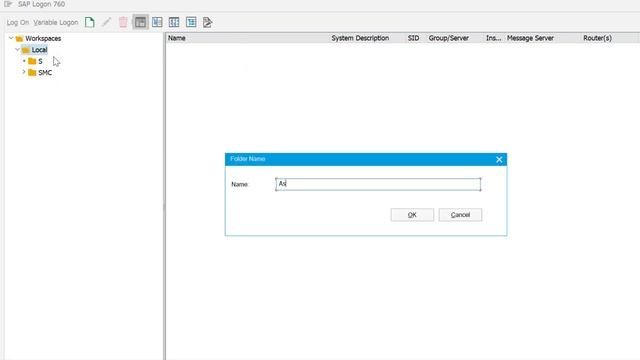Click the New item page icon
Screen dimensions: 640x360
click(x=90, y=22)
